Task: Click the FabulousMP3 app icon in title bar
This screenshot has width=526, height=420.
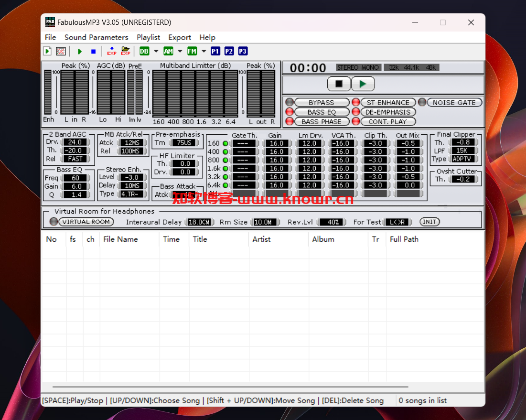Action: (50, 22)
